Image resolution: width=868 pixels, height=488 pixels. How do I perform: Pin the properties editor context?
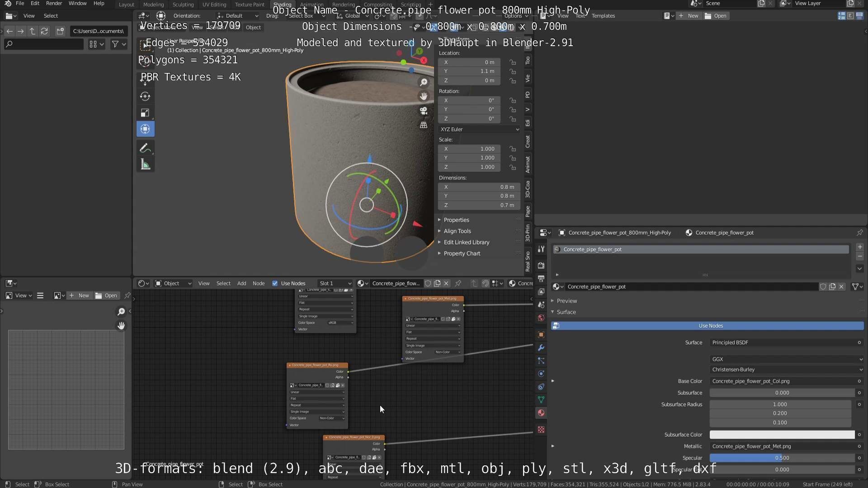[x=859, y=233]
